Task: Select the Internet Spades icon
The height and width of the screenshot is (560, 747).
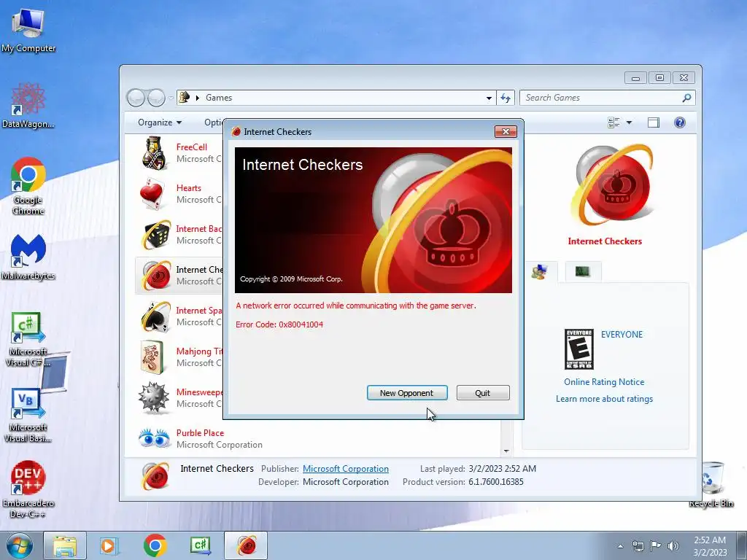Action: [x=155, y=316]
